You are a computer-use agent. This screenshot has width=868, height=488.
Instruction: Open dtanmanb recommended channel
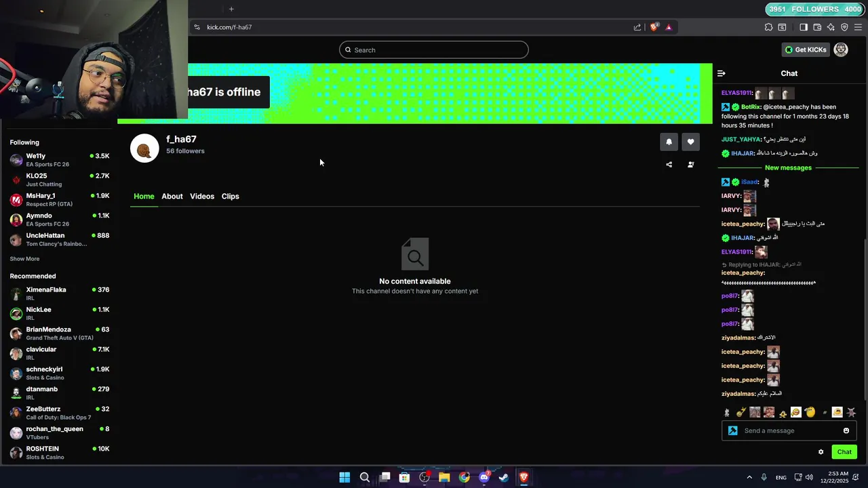tap(60, 393)
